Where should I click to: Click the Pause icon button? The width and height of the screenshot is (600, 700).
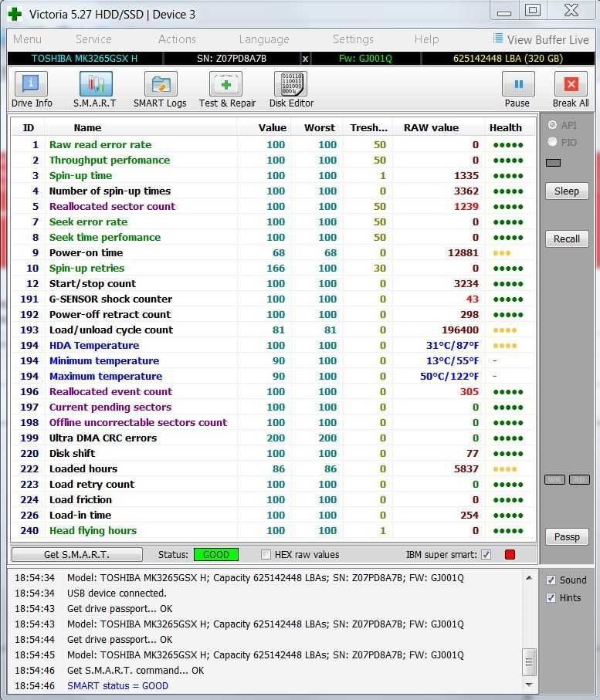pos(517,84)
